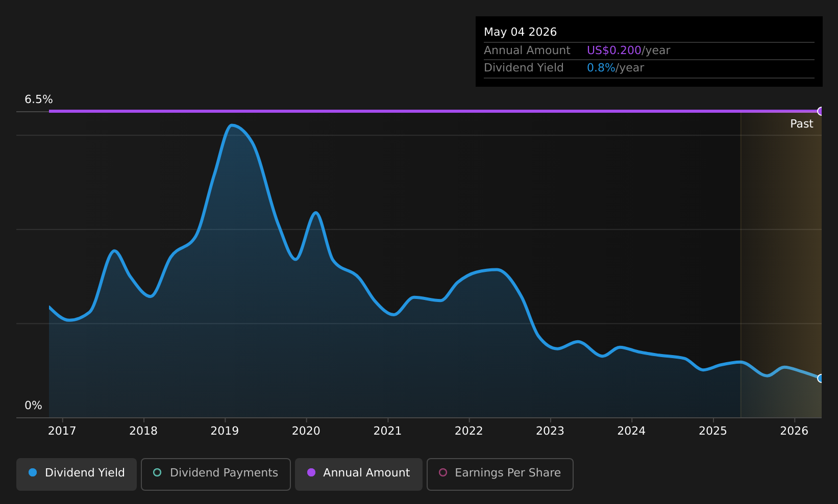838x504 pixels.
Task: Click the 2017 x-axis label
Action: [62, 431]
